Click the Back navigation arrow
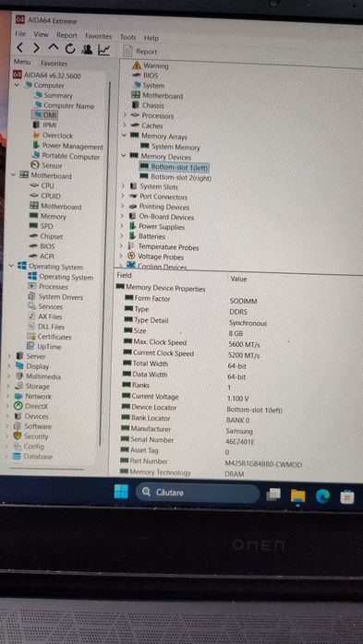 click(19, 48)
